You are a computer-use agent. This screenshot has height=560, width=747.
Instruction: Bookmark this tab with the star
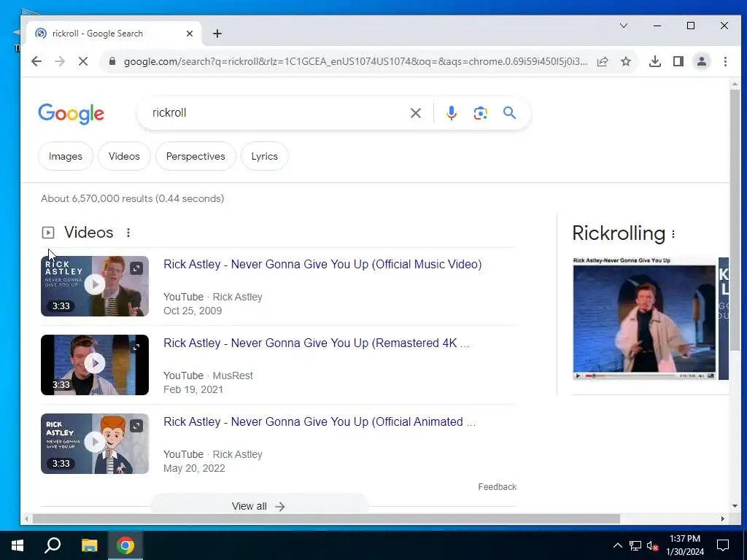point(626,61)
